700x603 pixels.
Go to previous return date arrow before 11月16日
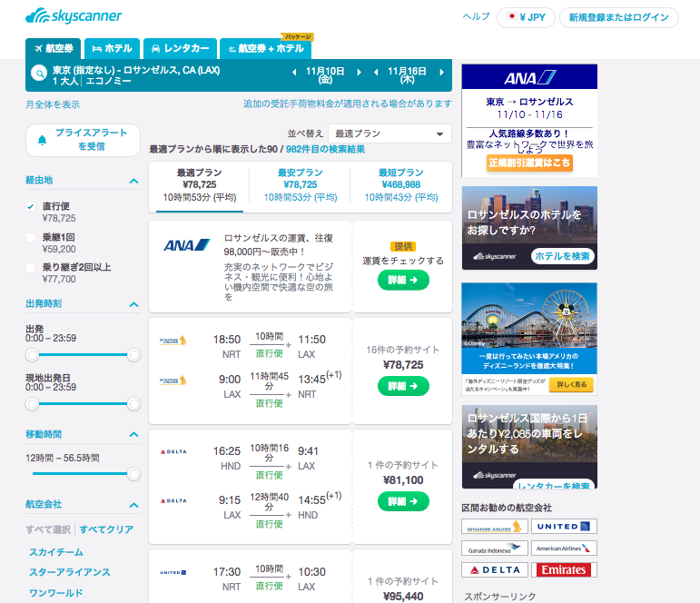pyautogui.click(x=376, y=72)
